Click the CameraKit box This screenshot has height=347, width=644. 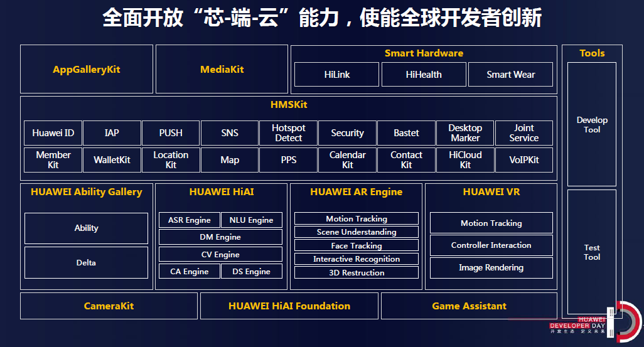click(109, 306)
